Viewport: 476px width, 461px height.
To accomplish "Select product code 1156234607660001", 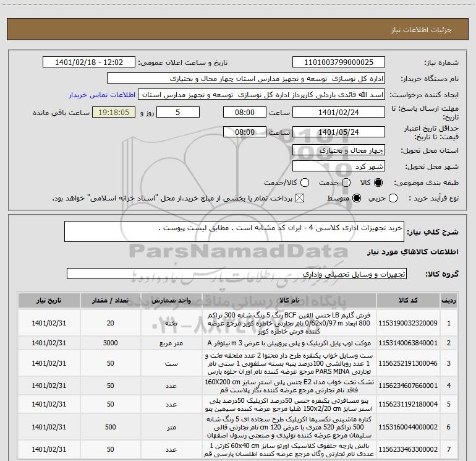I will 408,386.
